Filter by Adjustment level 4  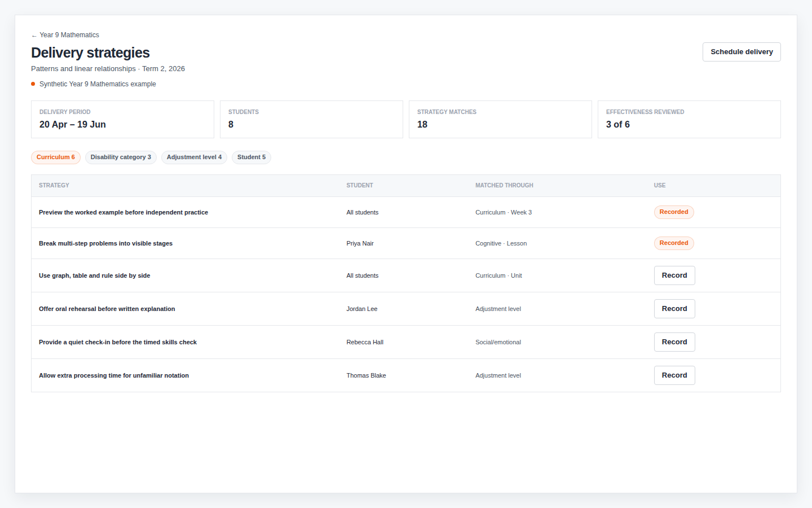coord(194,157)
